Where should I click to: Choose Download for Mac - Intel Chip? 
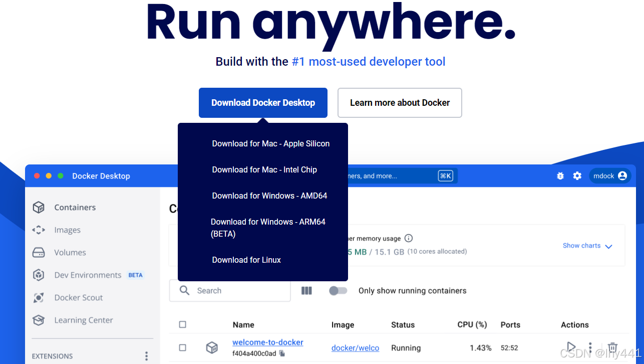(264, 169)
